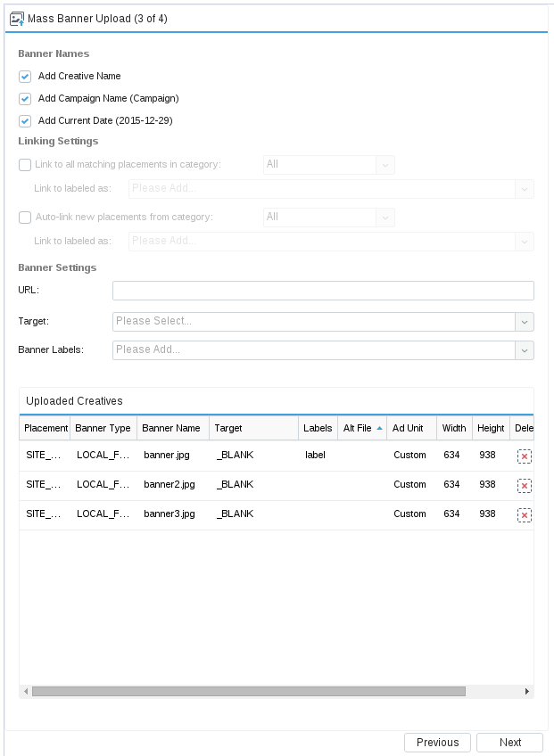Click SITE_… placement in banner.jpg row

45,456
